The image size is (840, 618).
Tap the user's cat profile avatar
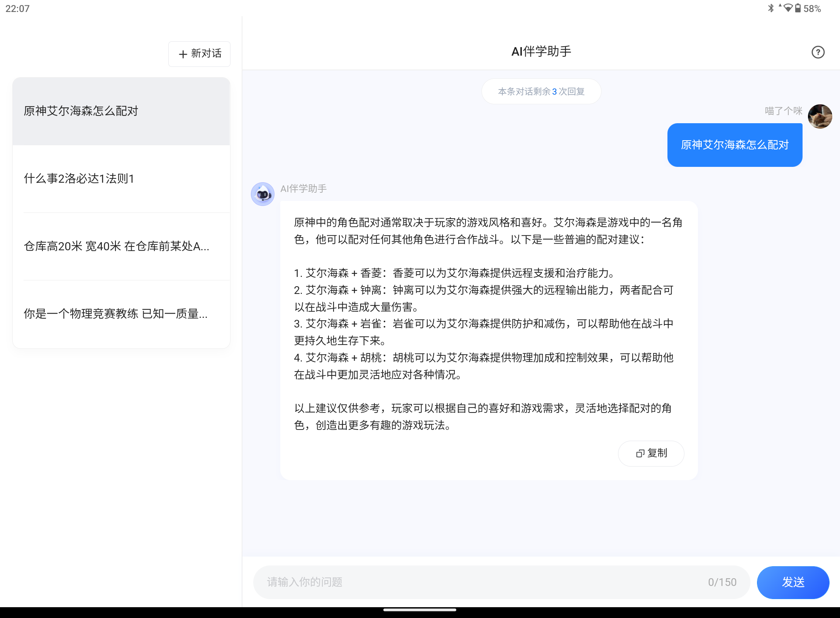tap(820, 116)
